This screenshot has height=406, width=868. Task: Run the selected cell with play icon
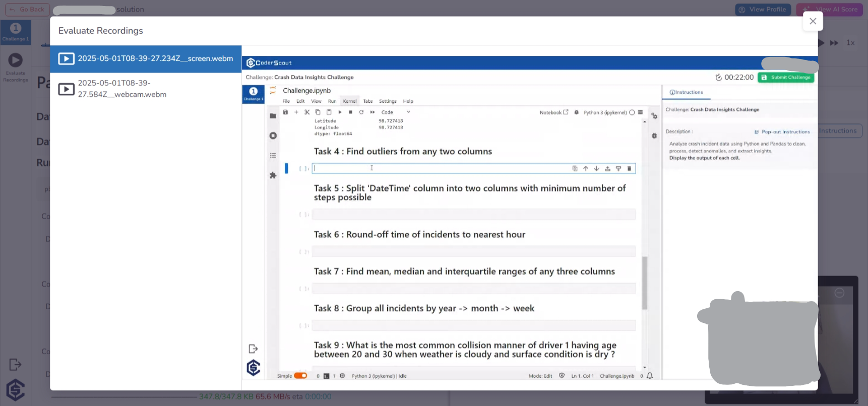pyautogui.click(x=340, y=112)
